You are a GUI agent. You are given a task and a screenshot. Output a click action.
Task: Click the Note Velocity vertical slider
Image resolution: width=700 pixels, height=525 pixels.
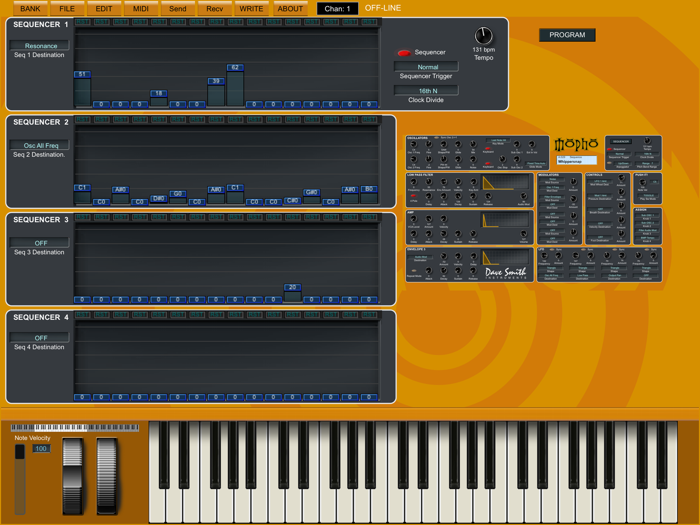(20, 479)
